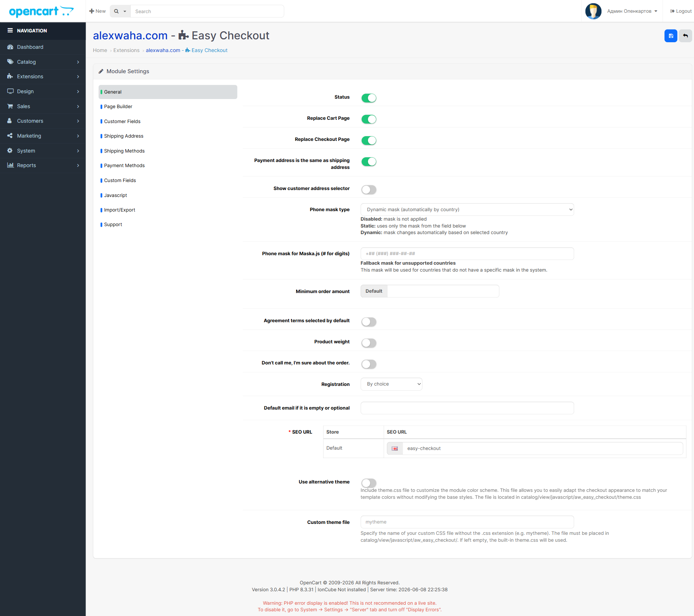Open the Marketing sidebar menu

[x=43, y=136]
